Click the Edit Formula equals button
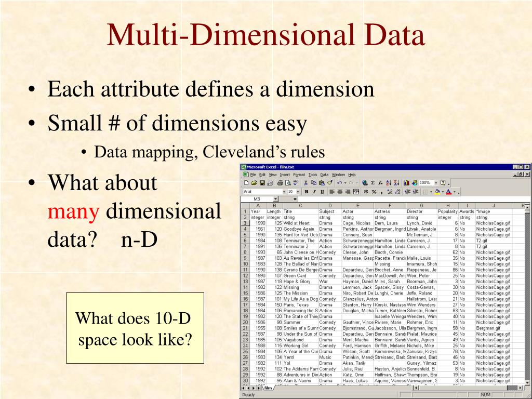 [295, 199]
